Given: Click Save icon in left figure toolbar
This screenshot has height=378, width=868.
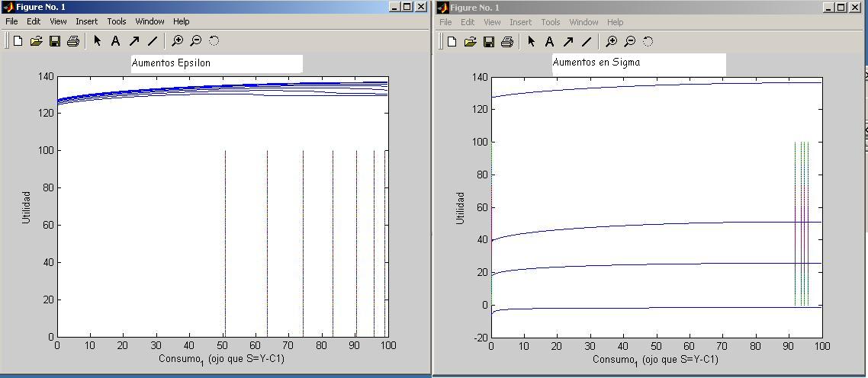Looking at the screenshot, I should [54, 41].
